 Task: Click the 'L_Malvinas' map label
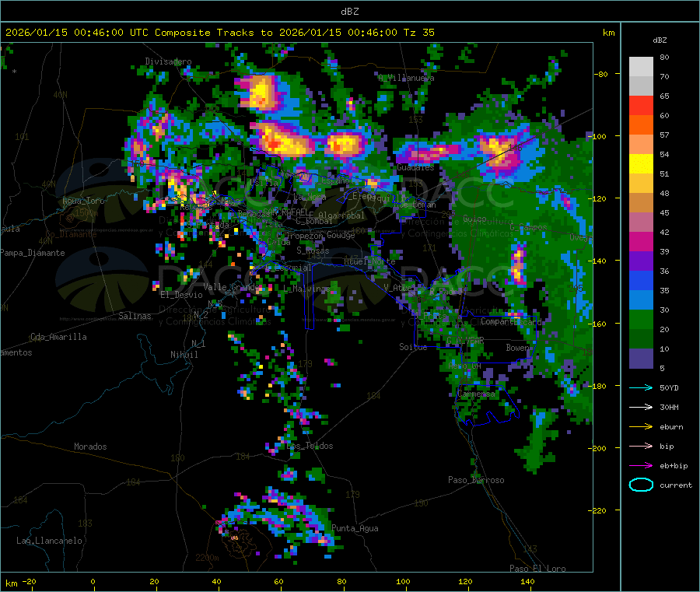(306, 289)
